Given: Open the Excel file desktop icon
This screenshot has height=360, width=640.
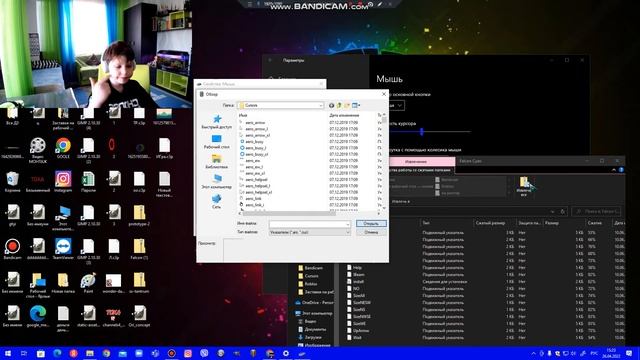Looking at the screenshot, I should [x=88, y=182].
